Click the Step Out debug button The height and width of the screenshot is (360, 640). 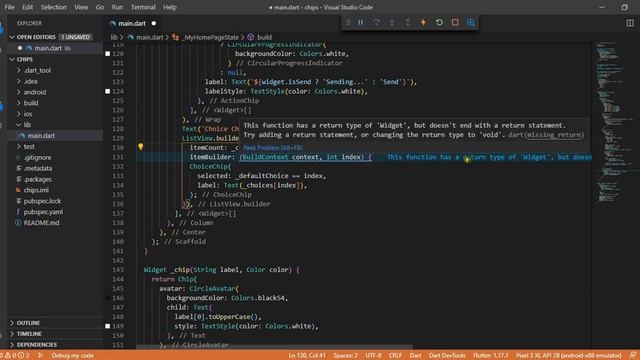[x=407, y=22]
